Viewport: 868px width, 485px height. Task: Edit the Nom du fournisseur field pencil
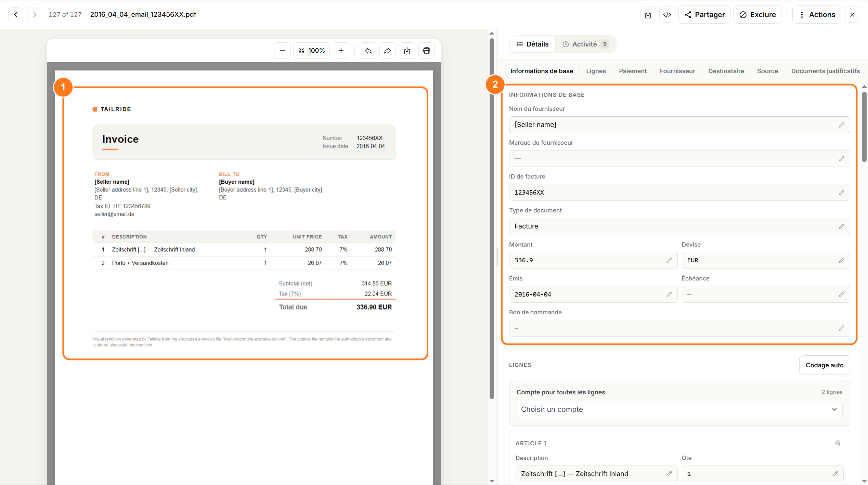[x=842, y=125]
